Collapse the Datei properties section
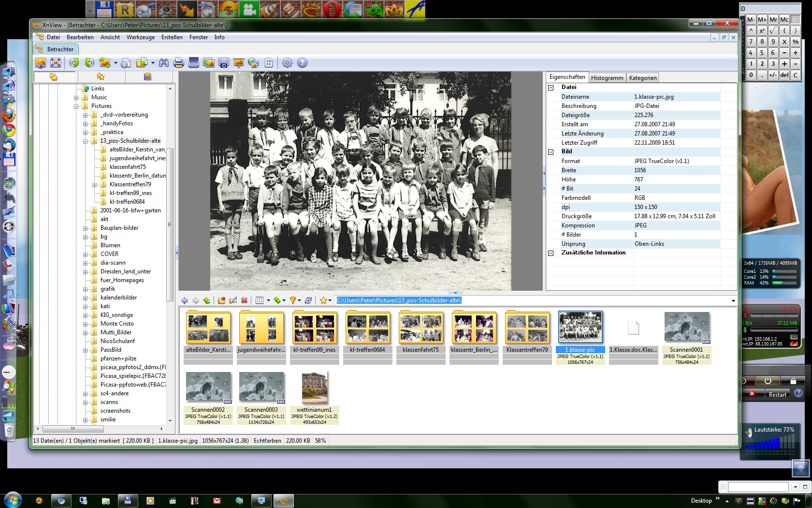Image resolution: width=812 pixels, height=508 pixels. pos(551,88)
